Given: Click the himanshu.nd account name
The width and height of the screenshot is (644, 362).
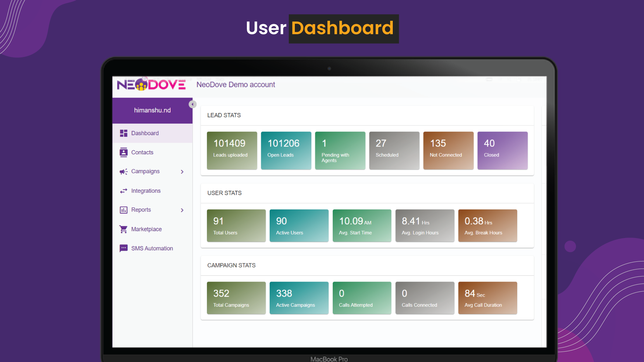Looking at the screenshot, I should click(152, 110).
